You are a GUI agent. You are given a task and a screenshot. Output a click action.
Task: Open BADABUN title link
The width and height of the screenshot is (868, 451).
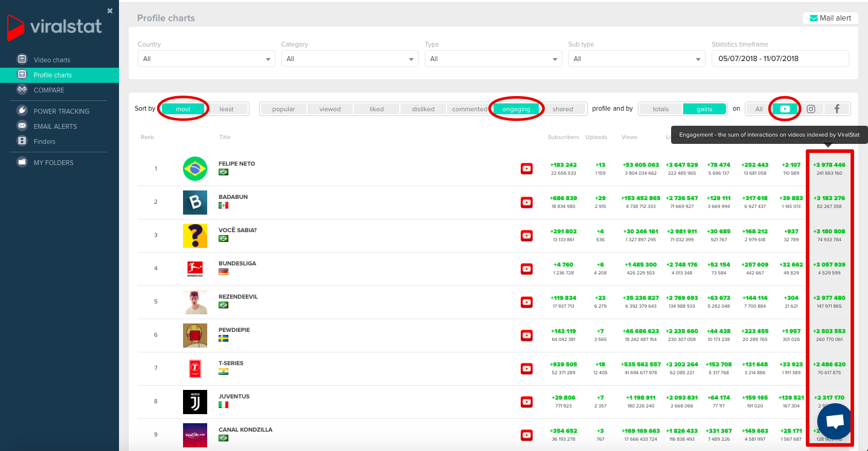233,197
